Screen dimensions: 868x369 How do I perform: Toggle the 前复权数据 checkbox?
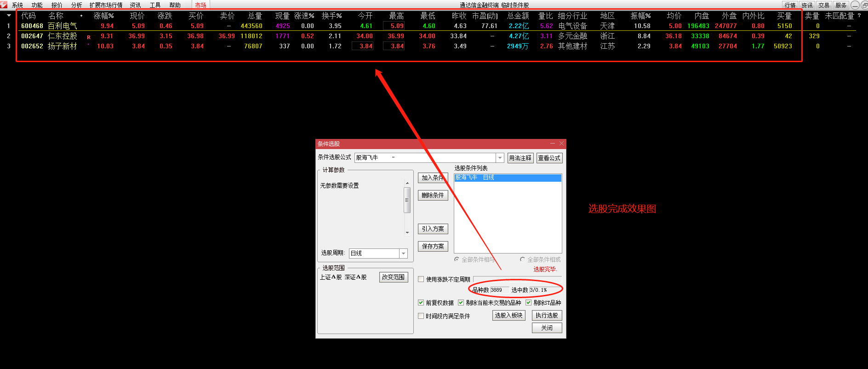(421, 303)
